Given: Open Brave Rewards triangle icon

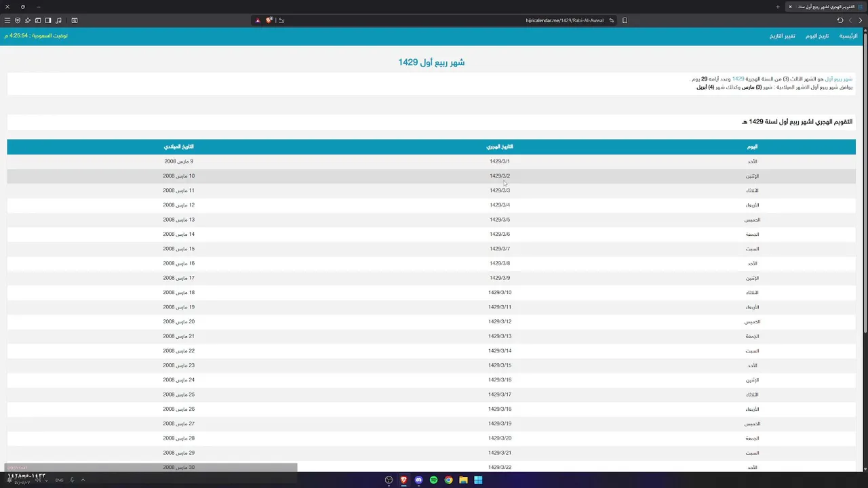Looking at the screenshot, I should [x=258, y=20].
